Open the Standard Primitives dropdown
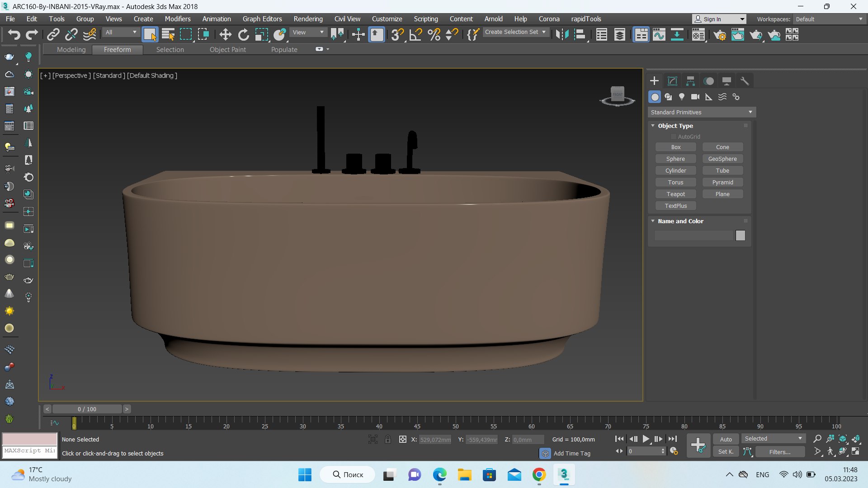 702,112
